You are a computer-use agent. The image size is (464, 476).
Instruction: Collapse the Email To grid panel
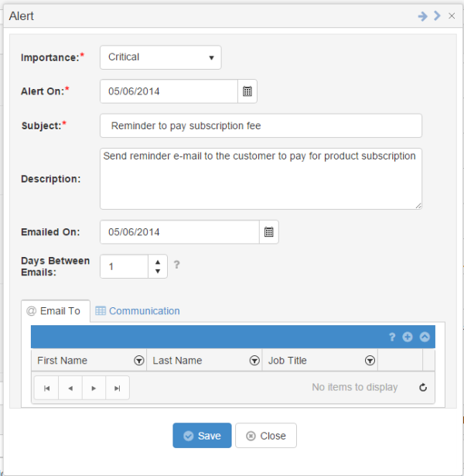pyautogui.click(x=425, y=337)
